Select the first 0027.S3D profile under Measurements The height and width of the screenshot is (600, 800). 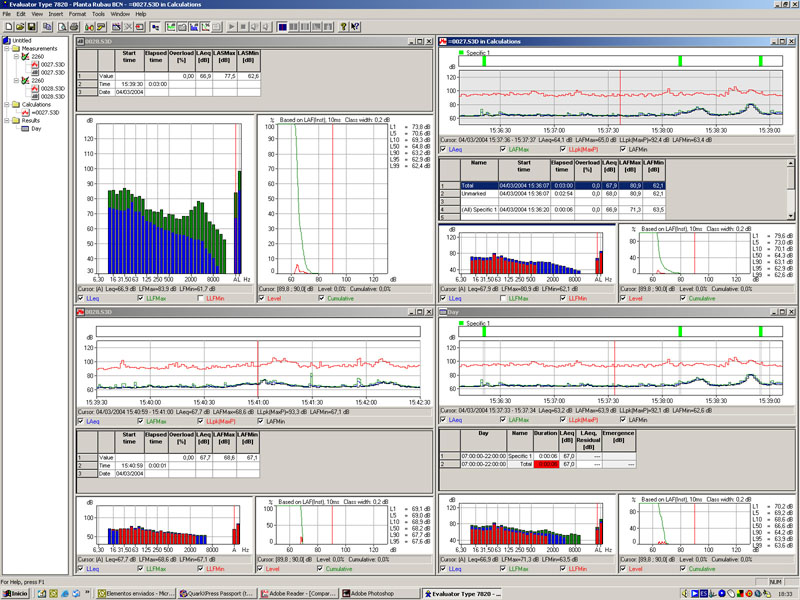[x=48, y=65]
